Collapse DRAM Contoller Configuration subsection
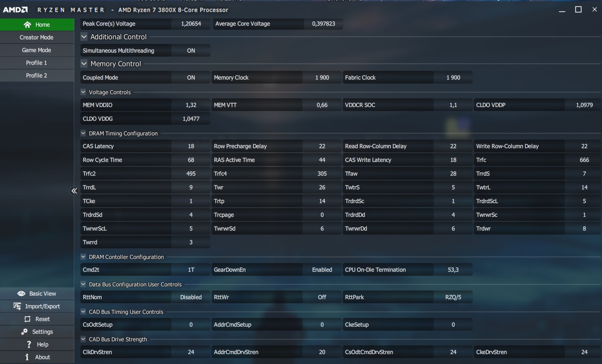This screenshot has width=602, height=364. click(x=83, y=257)
